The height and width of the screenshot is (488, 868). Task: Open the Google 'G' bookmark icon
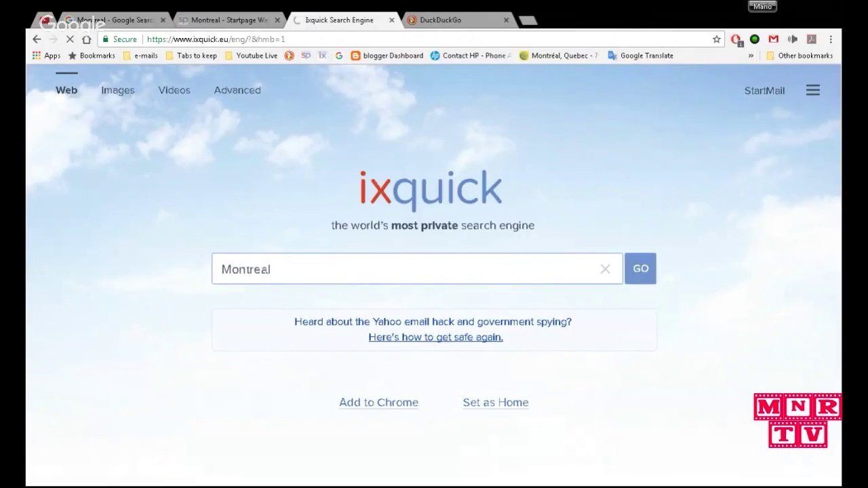tap(339, 56)
